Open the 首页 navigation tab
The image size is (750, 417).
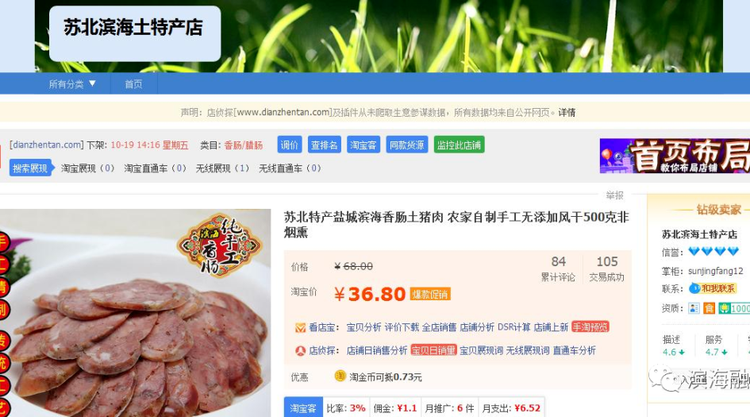133,84
